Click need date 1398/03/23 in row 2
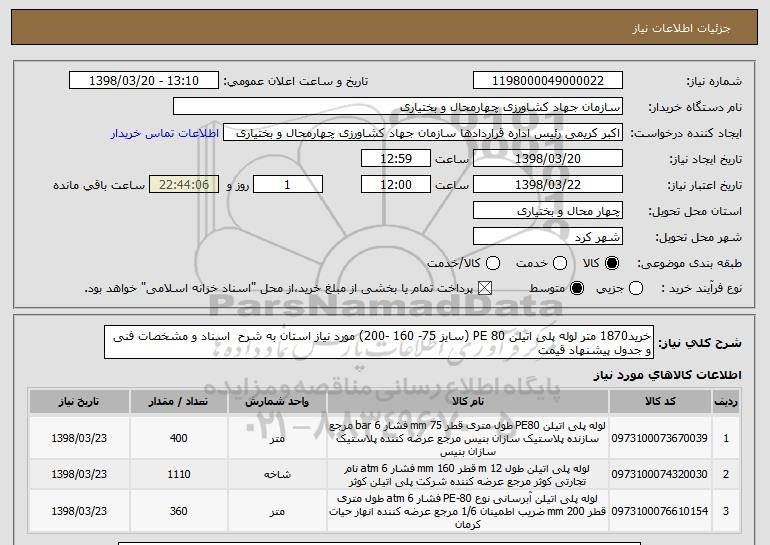The width and height of the screenshot is (770, 545). pos(79,474)
